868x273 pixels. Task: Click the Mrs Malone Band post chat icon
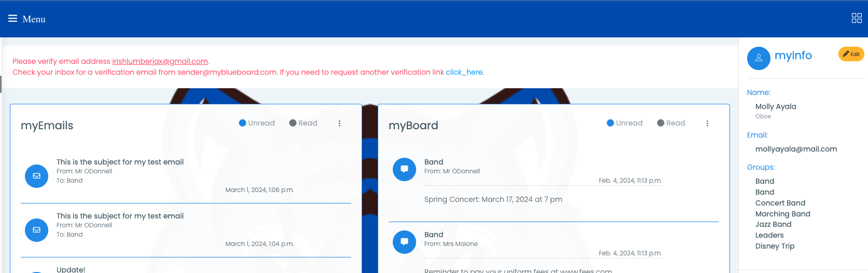point(404,242)
